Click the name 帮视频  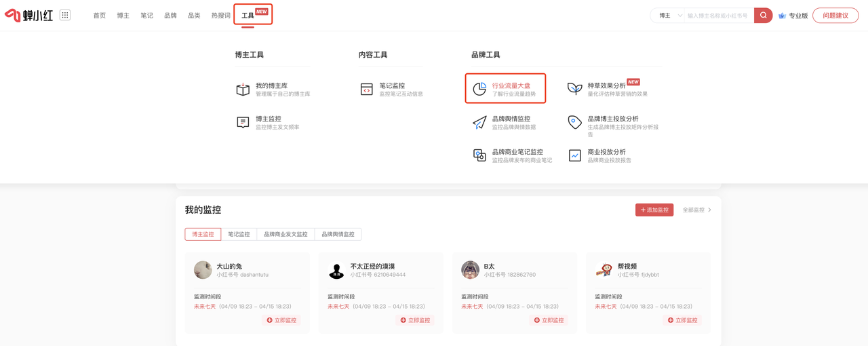pos(627,267)
